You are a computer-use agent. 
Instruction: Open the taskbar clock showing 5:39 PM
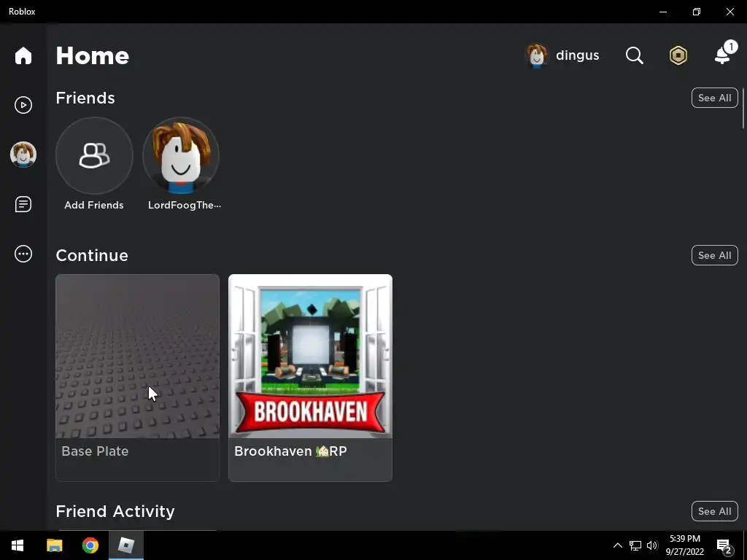684,545
